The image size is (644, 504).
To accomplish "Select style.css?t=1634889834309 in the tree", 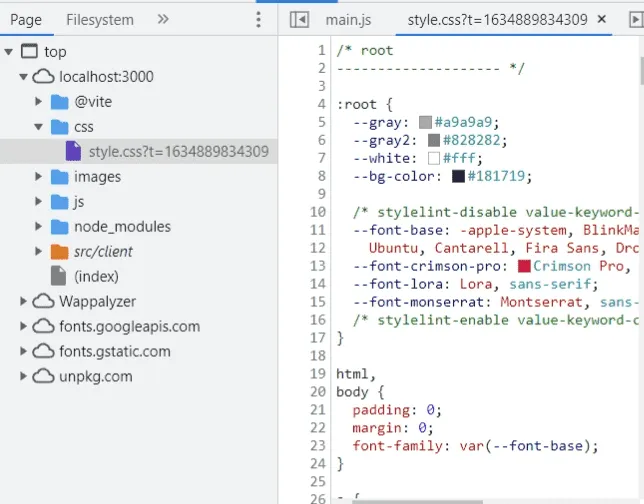I will tap(179, 152).
